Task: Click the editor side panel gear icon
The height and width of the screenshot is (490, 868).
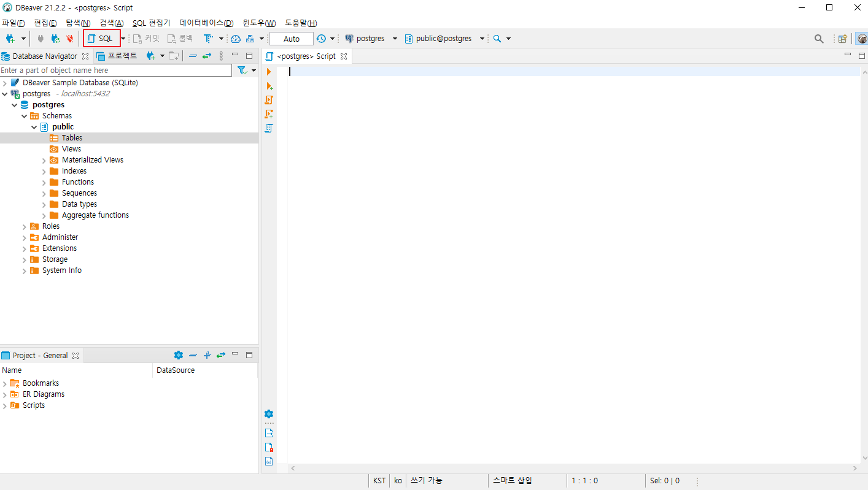Action: [269, 414]
